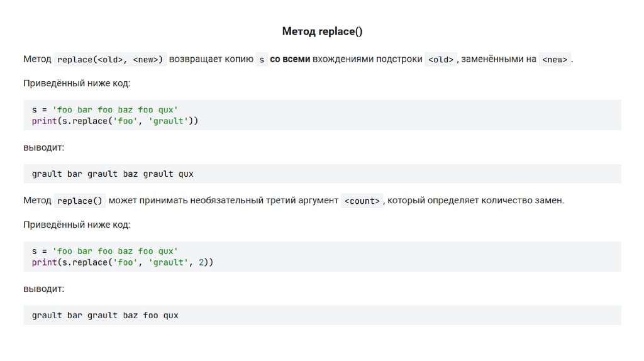Click the print(s.replace('foo', 'grault')) line
644x361 pixels.
115,120
